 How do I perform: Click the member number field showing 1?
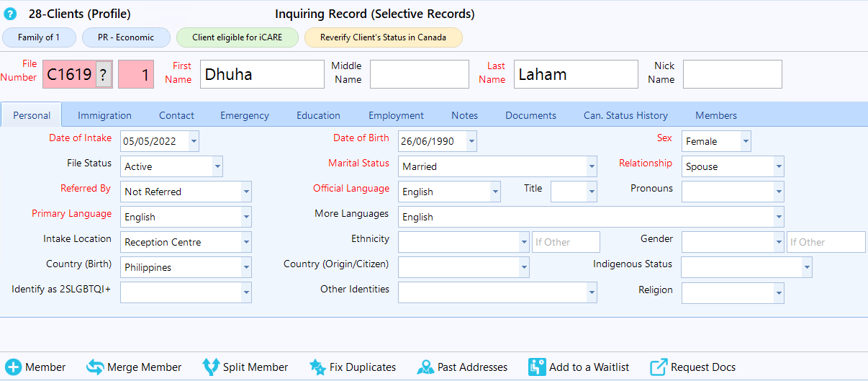[136, 74]
